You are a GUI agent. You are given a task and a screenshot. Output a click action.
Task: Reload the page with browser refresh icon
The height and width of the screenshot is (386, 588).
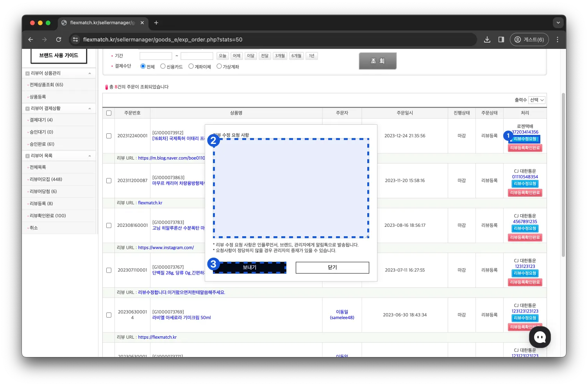point(59,39)
